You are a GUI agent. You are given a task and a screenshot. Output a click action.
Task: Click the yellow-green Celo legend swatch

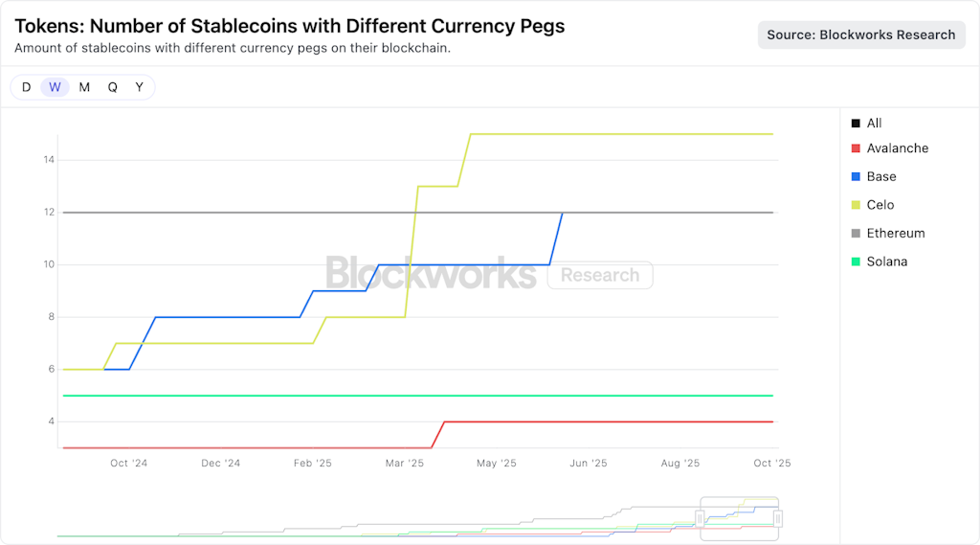[x=856, y=205]
